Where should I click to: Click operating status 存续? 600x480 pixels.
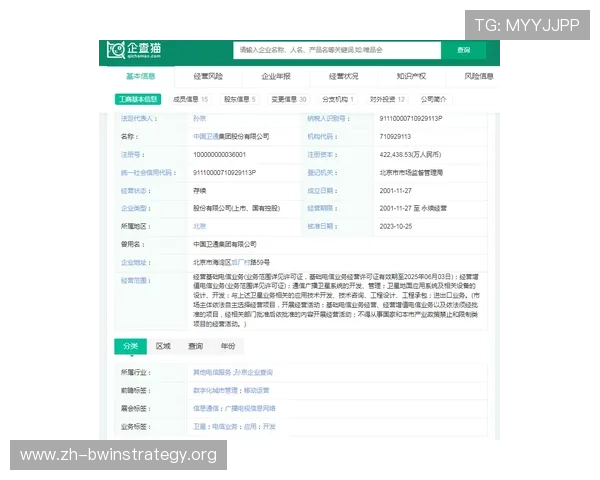(x=199, y=191)
